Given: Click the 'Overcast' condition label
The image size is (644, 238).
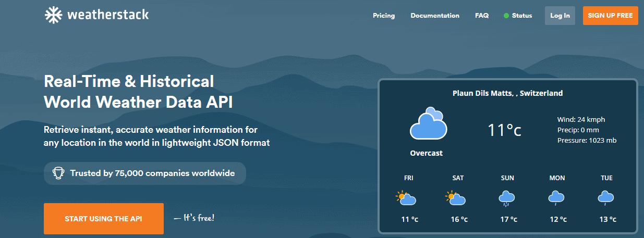Looking at the screenshot, I should (427, 153).
